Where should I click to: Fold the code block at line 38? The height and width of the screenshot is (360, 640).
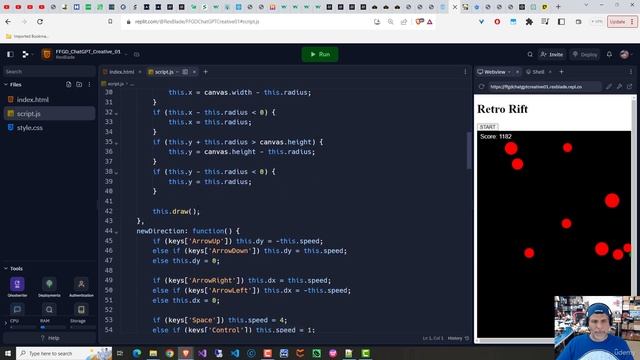coord(116,173)
